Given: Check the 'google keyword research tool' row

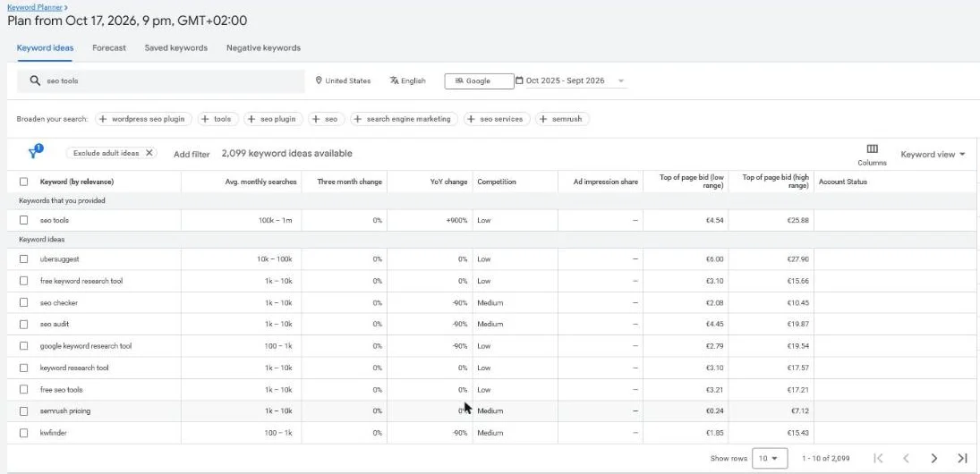Looking at the screenshot, I should (24, 345).
